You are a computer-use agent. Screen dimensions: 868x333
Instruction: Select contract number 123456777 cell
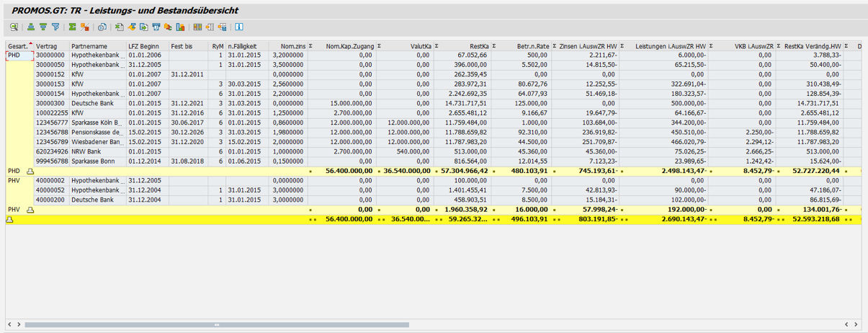(50, 123)
